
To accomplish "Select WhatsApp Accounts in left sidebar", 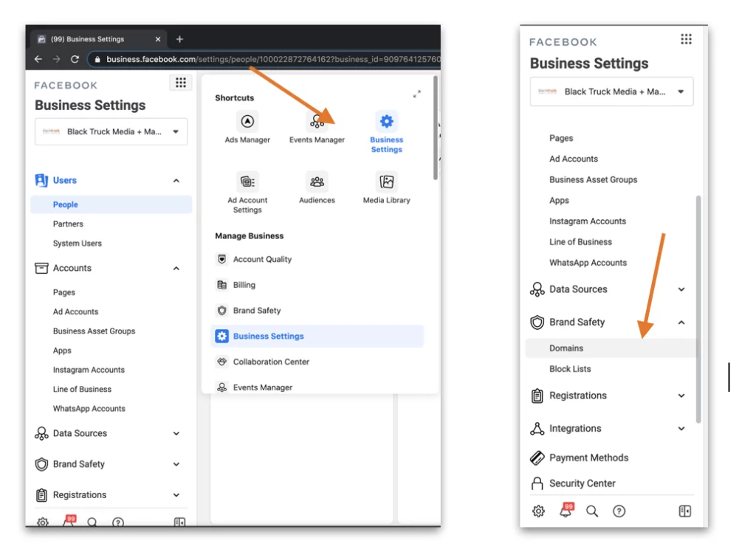I will (89, 408).
